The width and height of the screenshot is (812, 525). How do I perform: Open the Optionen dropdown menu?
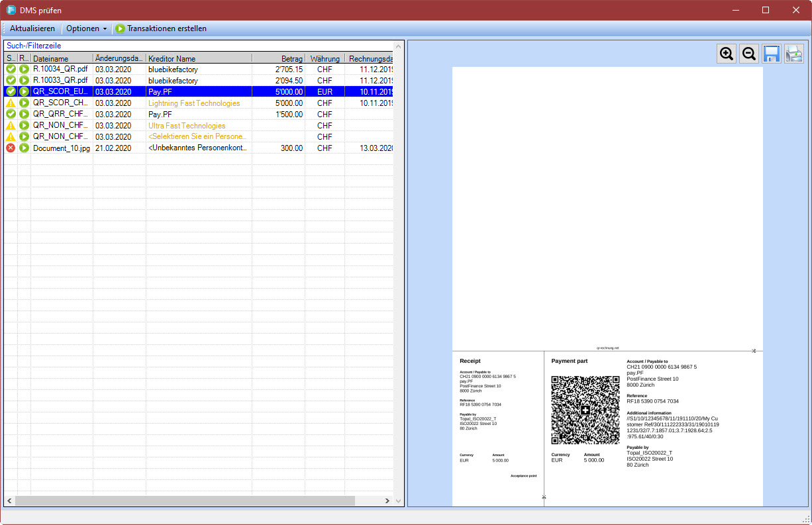tap(86, 28)
